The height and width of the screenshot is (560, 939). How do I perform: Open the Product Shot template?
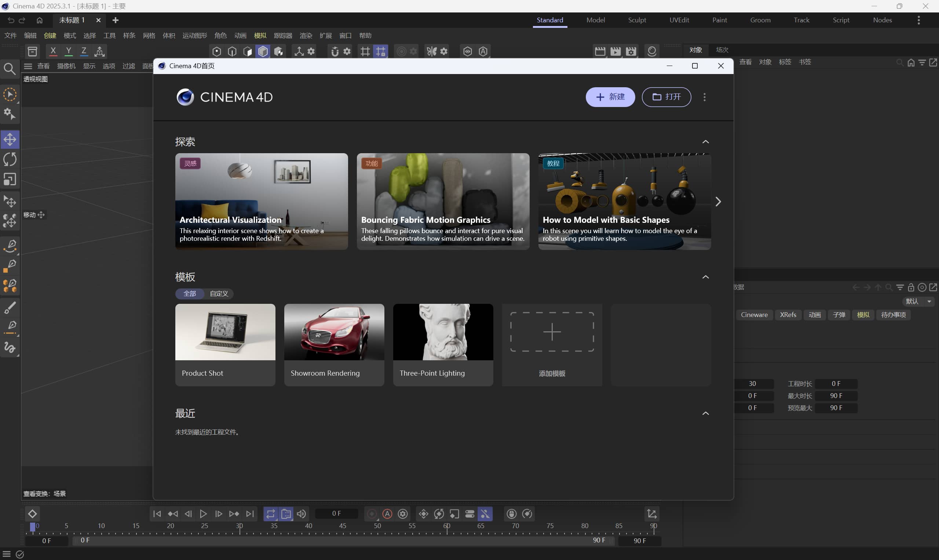225,345
